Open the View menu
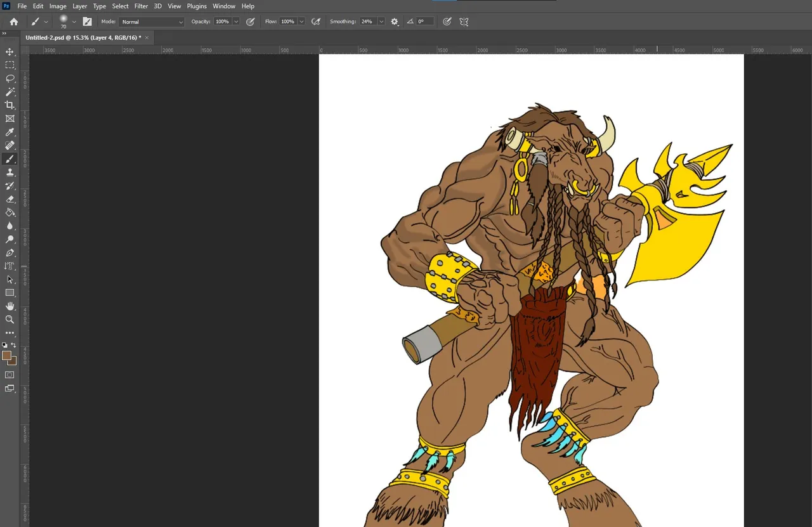812x527 pixels. [x=174, y=6]
